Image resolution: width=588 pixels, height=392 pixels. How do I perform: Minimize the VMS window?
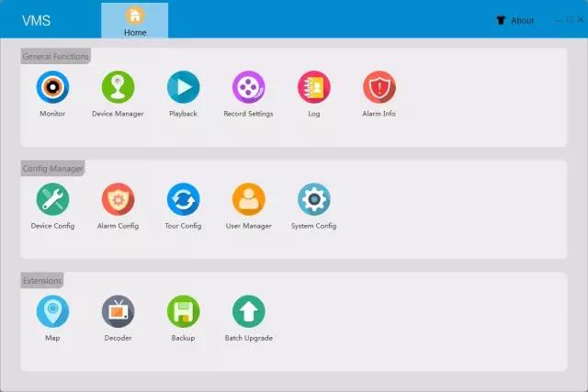pos(559,19)
